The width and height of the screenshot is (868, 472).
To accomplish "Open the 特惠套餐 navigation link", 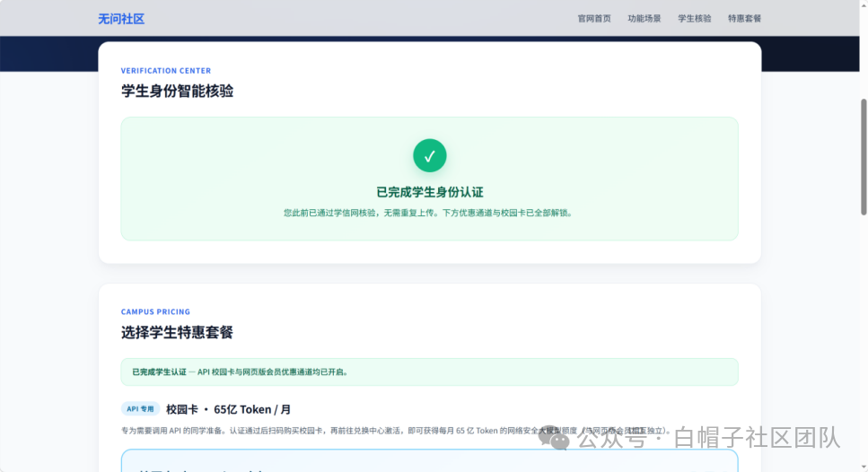I will point(744,18).
